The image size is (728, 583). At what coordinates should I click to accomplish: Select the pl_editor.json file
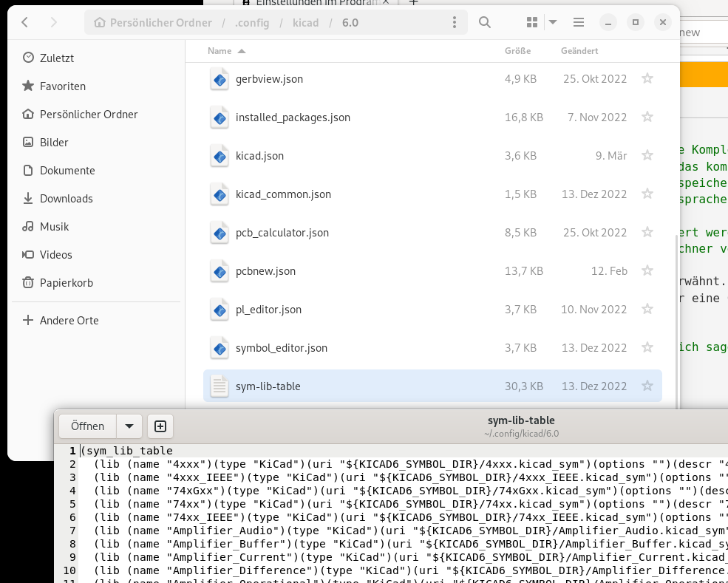point(432,309)
